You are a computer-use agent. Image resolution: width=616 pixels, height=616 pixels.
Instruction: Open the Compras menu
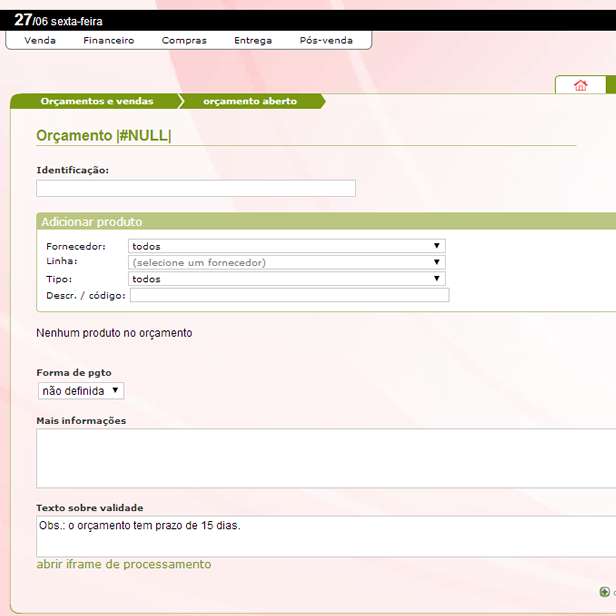184,41
